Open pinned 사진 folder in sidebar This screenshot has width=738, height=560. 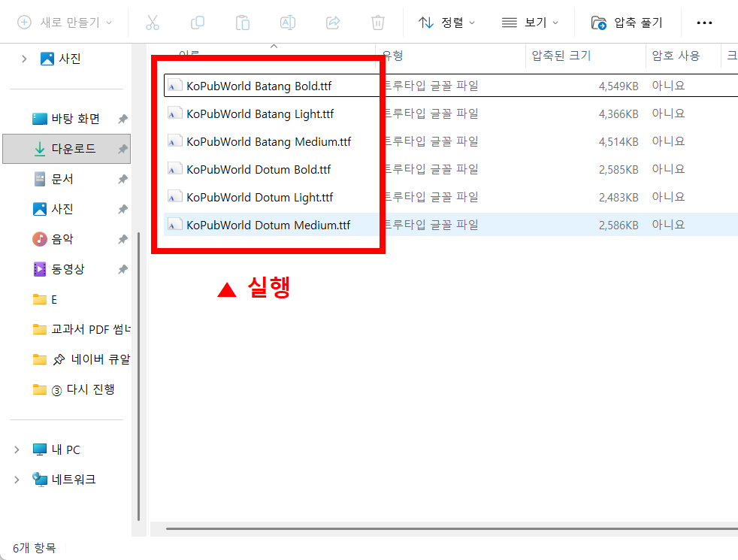[x=53, y=209]
